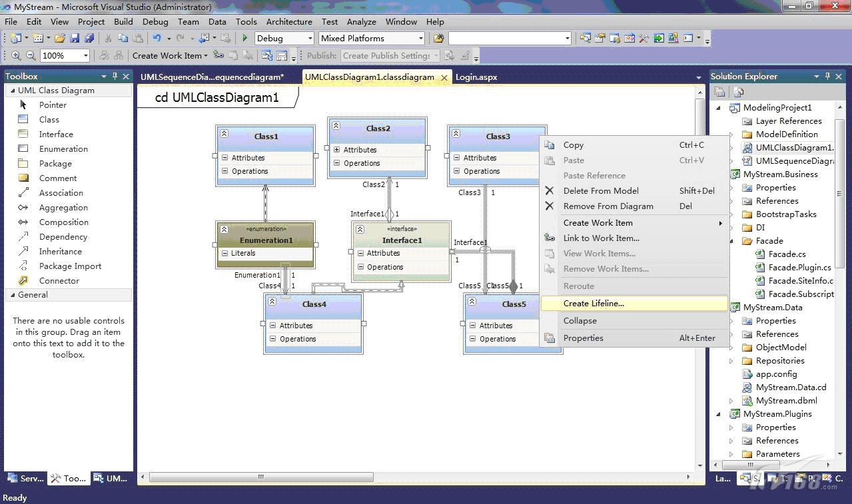852x504 pixels.
Task: Collapse the Facade folder node
Action: pos(731,241)
